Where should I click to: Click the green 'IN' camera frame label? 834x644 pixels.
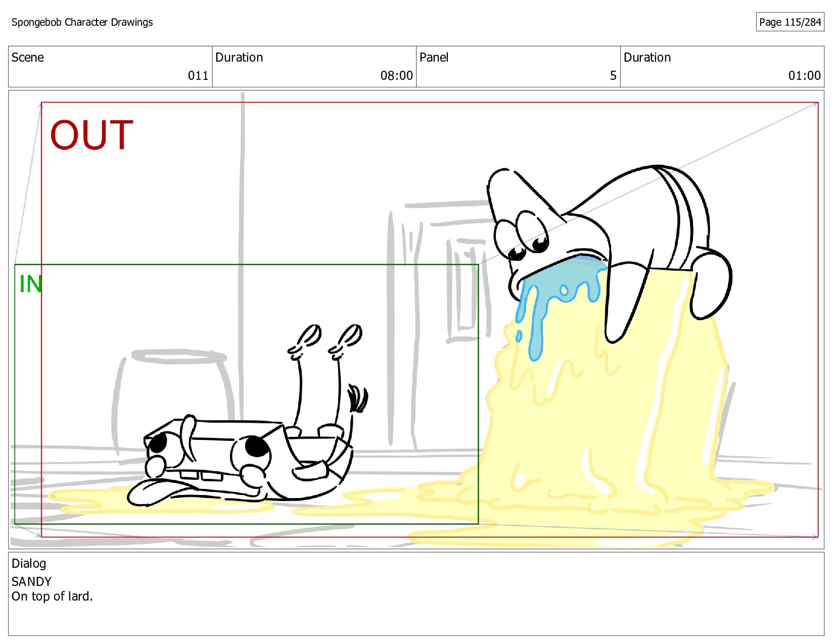[x=30, y=284]
